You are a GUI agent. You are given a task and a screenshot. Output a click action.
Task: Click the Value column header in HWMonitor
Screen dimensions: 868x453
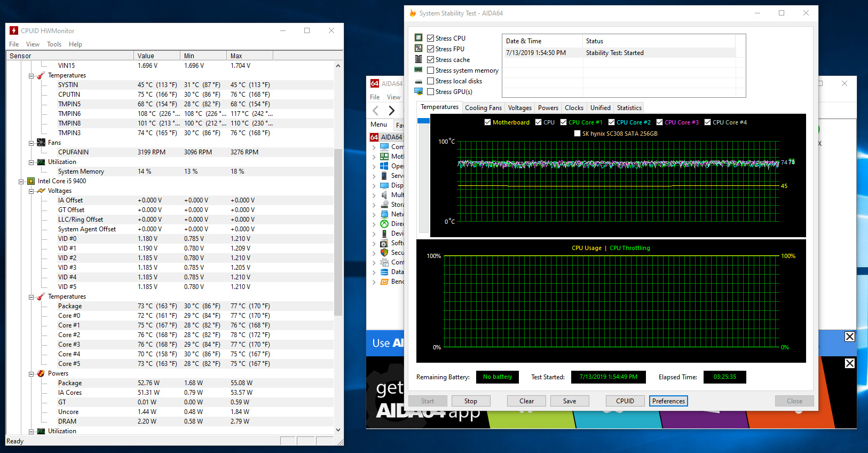tap(157, 56)
